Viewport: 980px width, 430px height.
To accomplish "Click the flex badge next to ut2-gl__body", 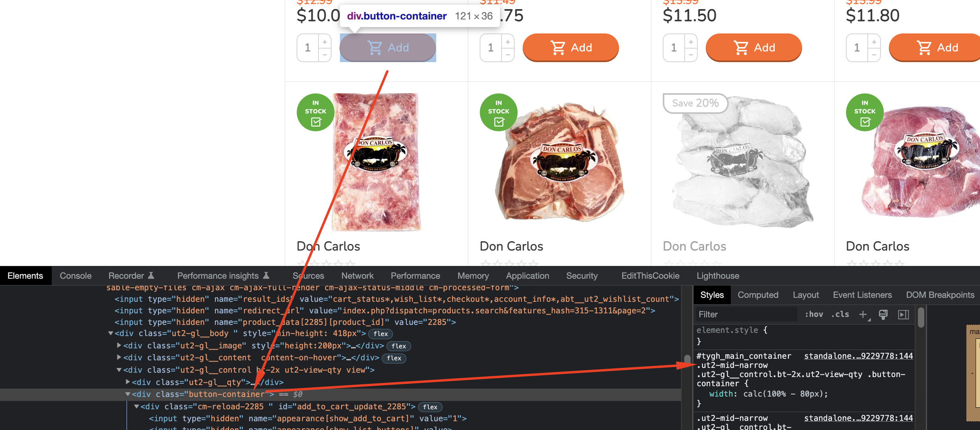I will point(381,334).
